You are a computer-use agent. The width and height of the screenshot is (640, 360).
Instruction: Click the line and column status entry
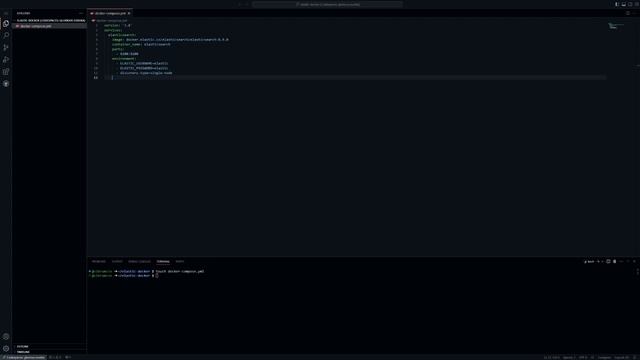(551, 358)
